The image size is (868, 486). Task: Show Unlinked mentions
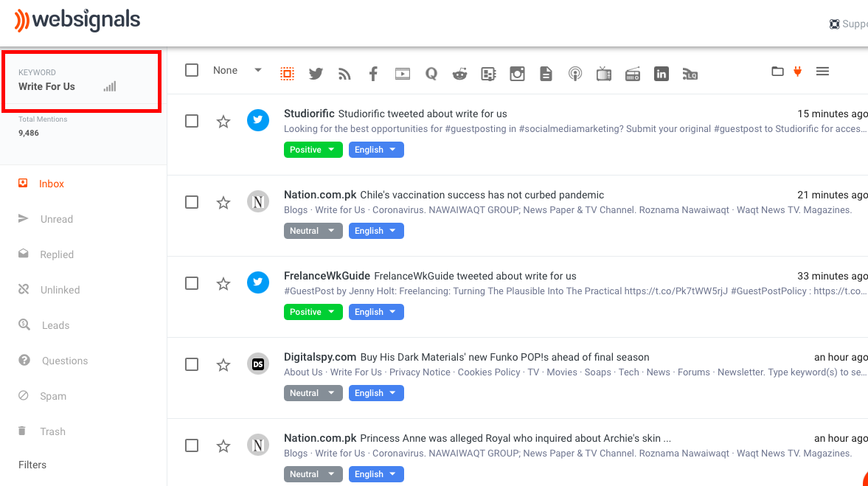coord(60,290)
